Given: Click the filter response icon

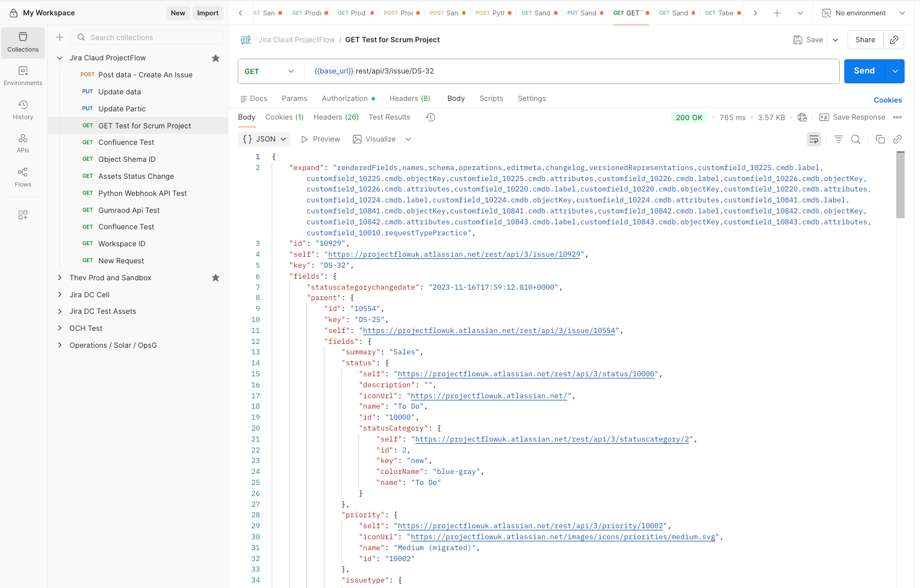Looking at the screenshot, I should tap(838, 139).
